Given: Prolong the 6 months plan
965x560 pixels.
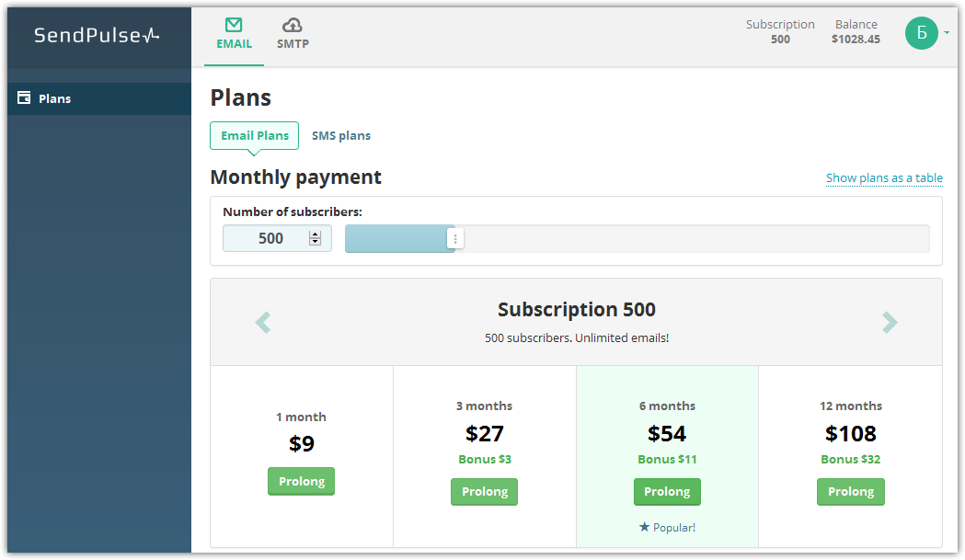Looking at the screenshot, I should pos(667,492).
